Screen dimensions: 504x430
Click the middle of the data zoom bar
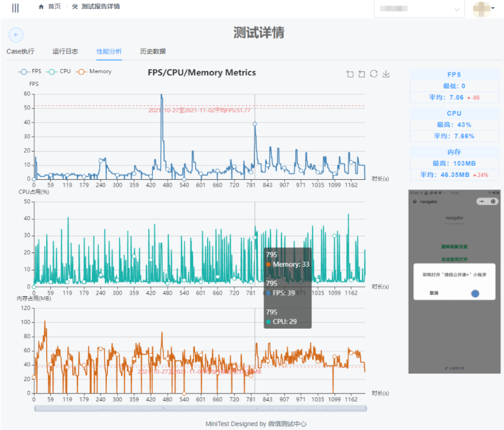[x=200, y=408]
